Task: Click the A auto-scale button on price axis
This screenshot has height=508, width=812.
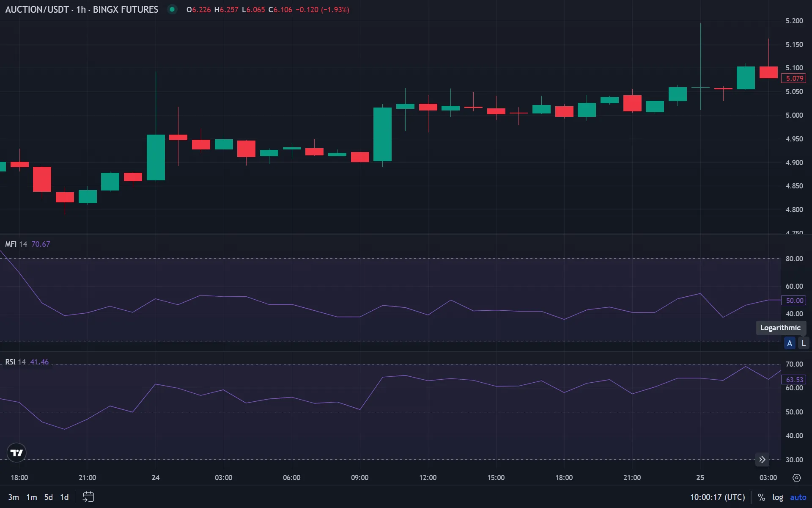Action: pyautogui.click(x=790, y=343)
